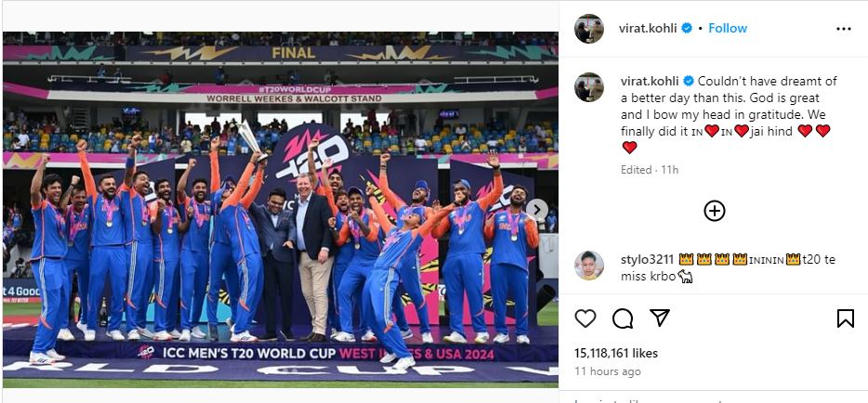Screen dimensions: 868x403
Task: Load more comments with the plus circle
Action: tap(714, 211)
